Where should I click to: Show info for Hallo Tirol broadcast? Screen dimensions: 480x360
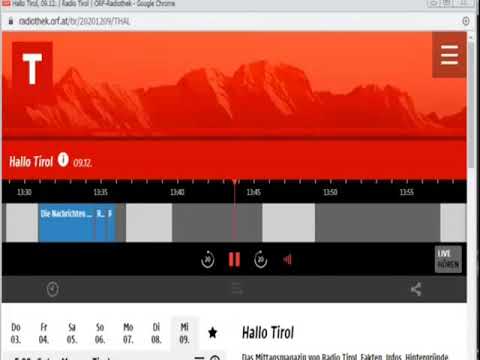coord(63,160)
